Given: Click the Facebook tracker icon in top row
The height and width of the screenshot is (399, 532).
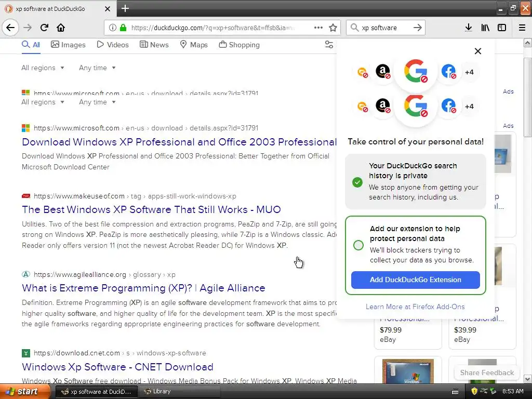Looking at the screenshot, I should (448, 72).
